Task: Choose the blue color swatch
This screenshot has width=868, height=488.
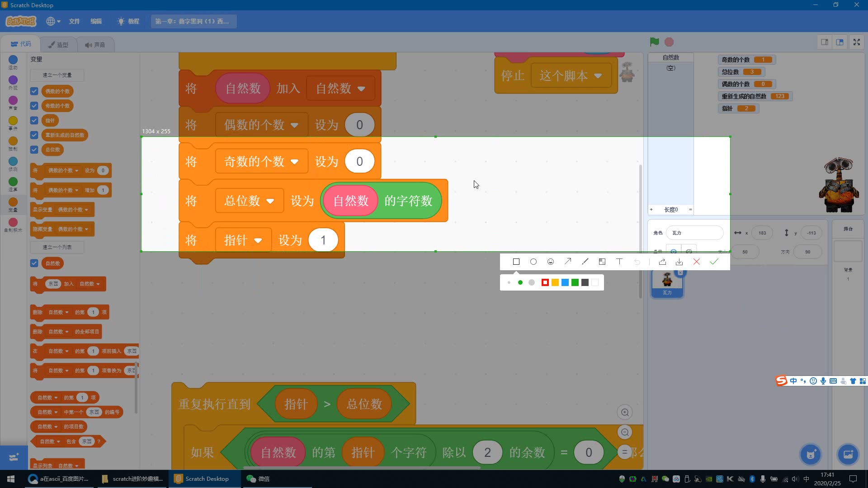Action: 565,282
